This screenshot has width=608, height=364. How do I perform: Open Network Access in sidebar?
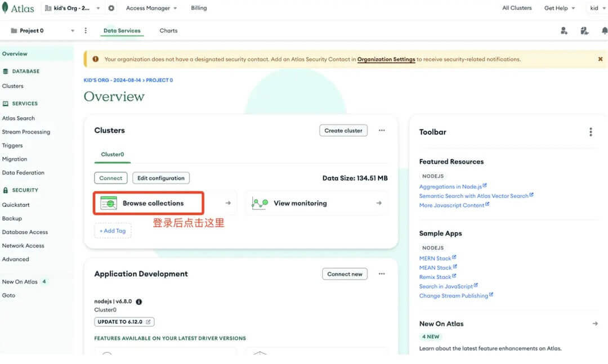point(23,245)
